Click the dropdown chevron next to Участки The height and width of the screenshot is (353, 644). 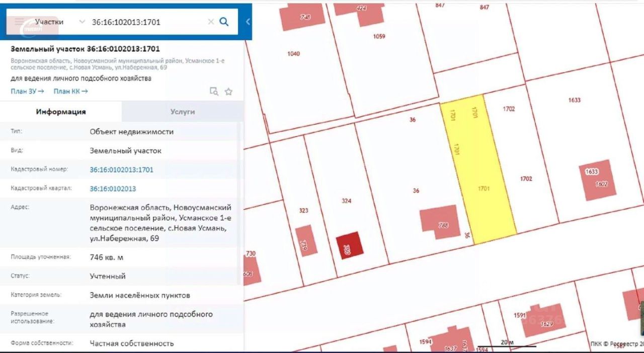[82, 22]
